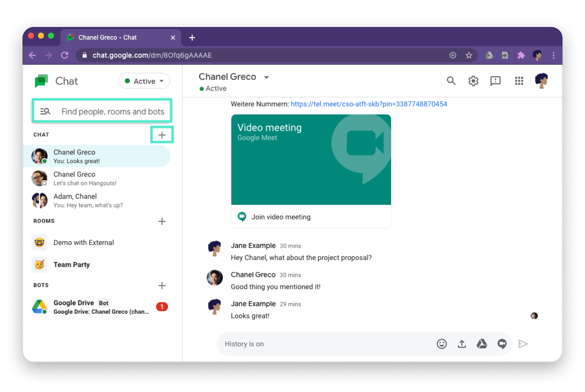Search in this conversation with magnifier icon
The width and height of the screenshot is (585, 392).
coord(451,81)
